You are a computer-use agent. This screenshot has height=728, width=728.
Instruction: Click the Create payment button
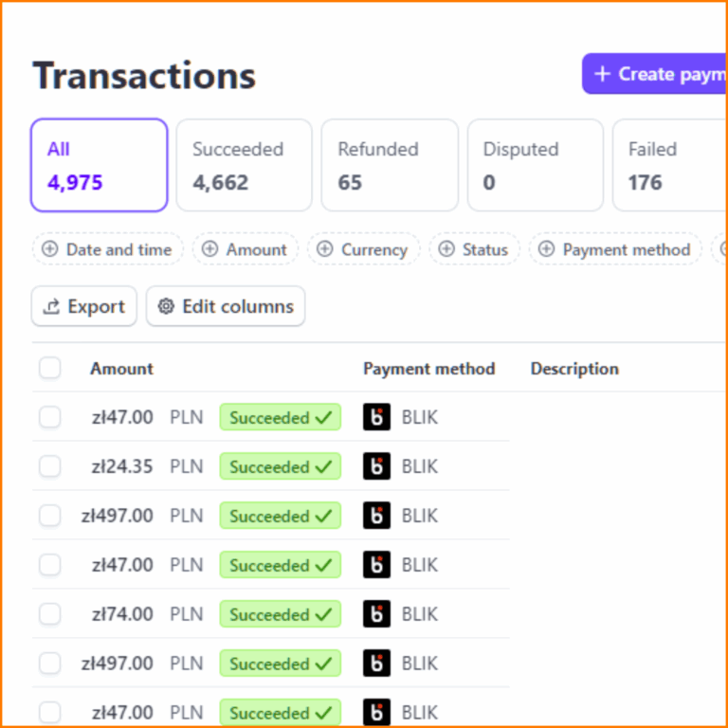coord(655,74)
